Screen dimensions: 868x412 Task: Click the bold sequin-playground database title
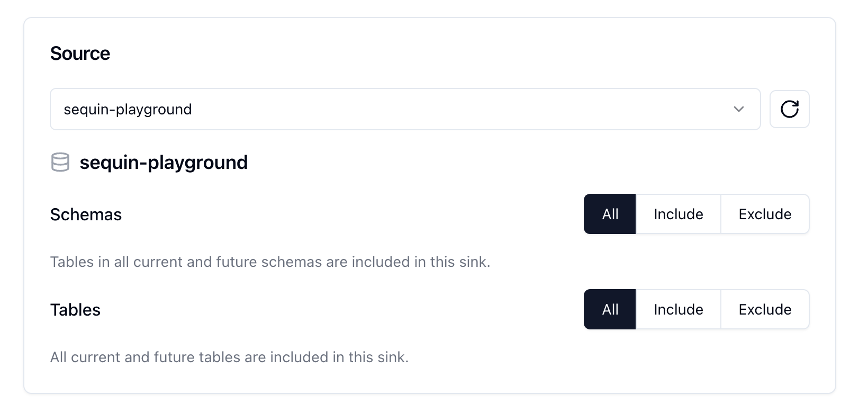164,163
